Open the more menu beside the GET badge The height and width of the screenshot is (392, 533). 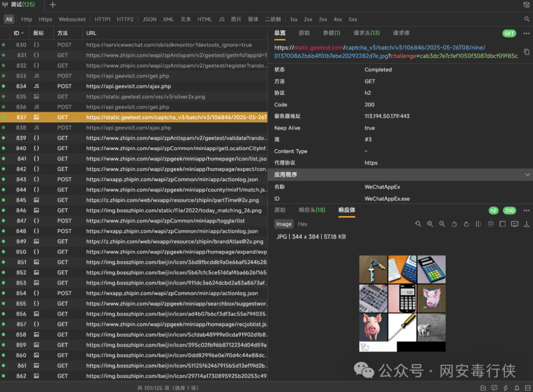[527, 33]
